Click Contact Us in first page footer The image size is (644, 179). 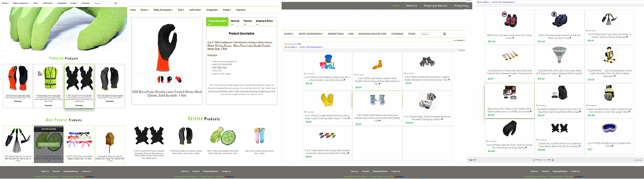point(86,171)
